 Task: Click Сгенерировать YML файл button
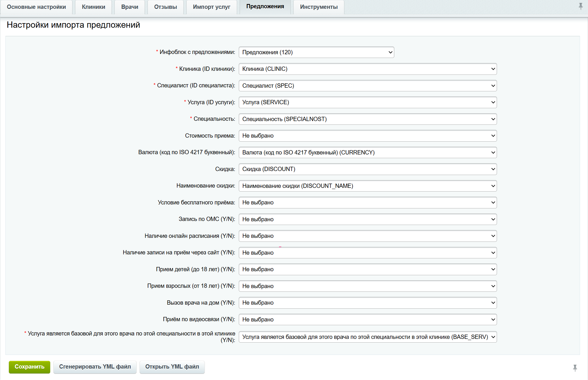pos(95,367)
